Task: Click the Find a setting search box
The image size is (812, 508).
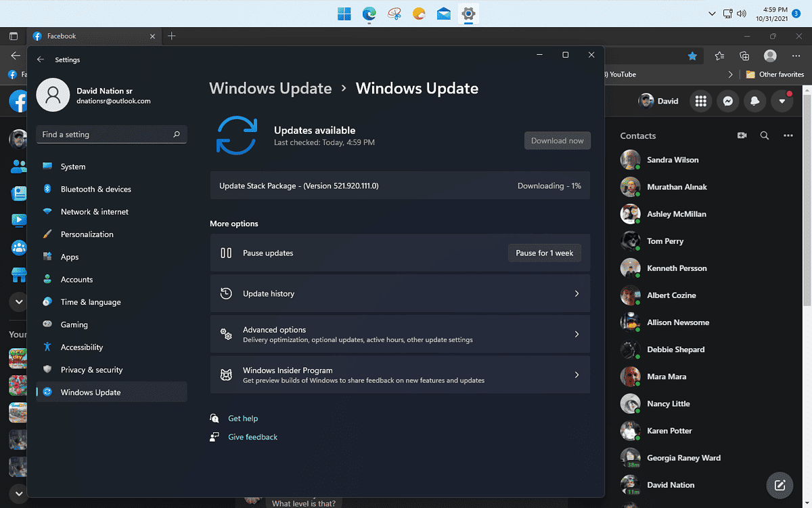Action: click(111, 134)
